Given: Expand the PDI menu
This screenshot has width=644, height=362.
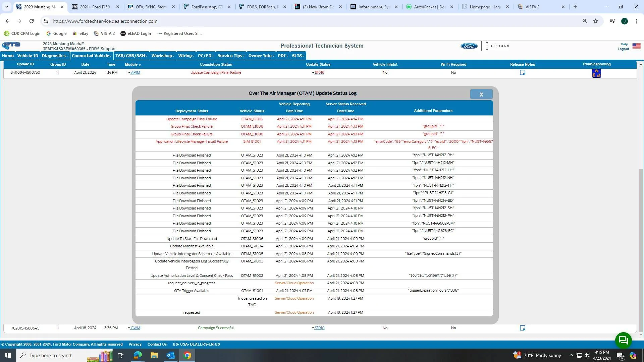Looking at the screenshot, I should pyautogui.click(x=283, y=56).
